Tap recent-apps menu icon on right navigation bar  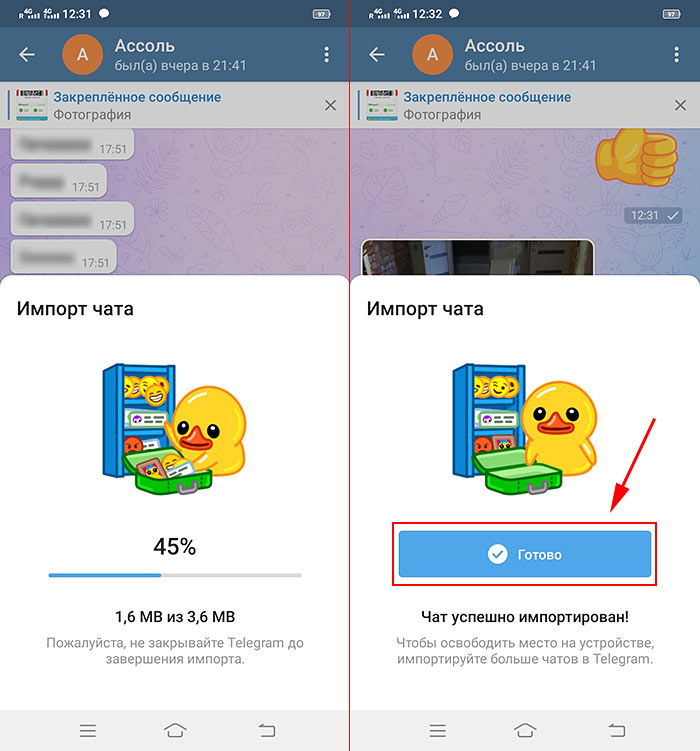click(x=438, y=730)
